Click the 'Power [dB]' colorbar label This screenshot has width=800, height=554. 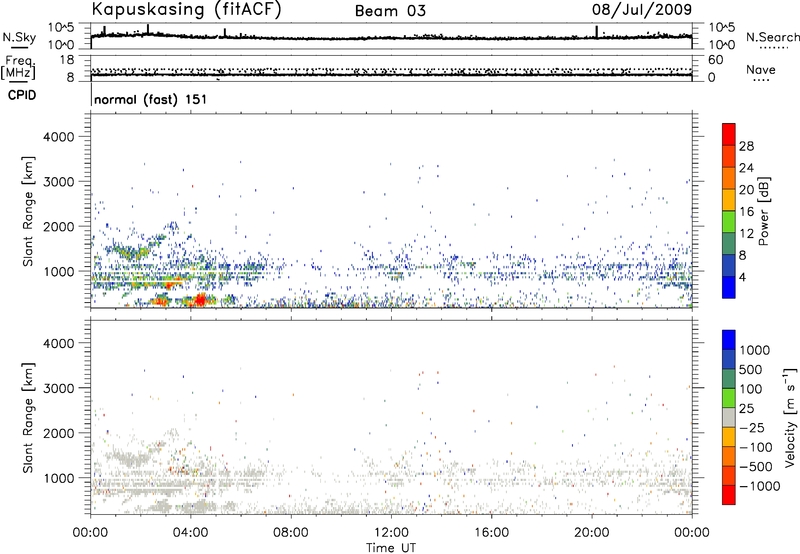click(763, 211)
